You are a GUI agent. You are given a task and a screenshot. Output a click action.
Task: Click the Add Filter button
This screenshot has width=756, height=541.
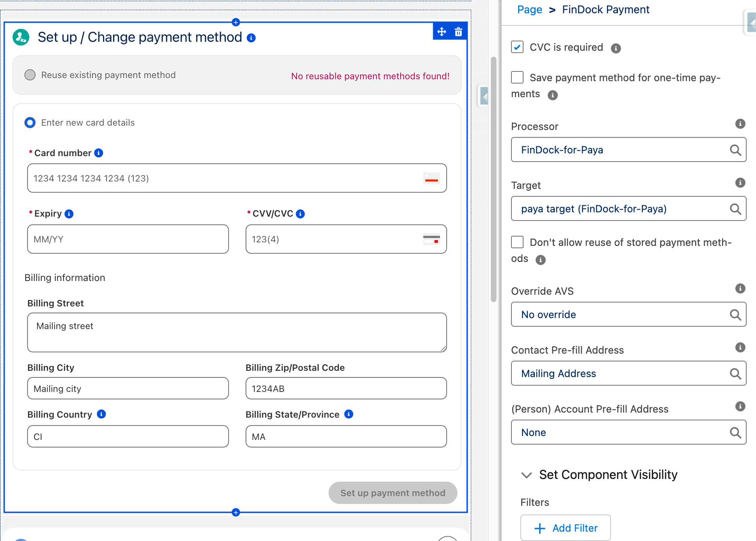pyautogui.click(x=565, y=528)
